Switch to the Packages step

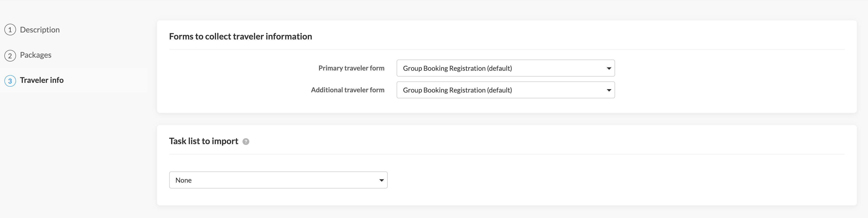[x=36, y=55]
